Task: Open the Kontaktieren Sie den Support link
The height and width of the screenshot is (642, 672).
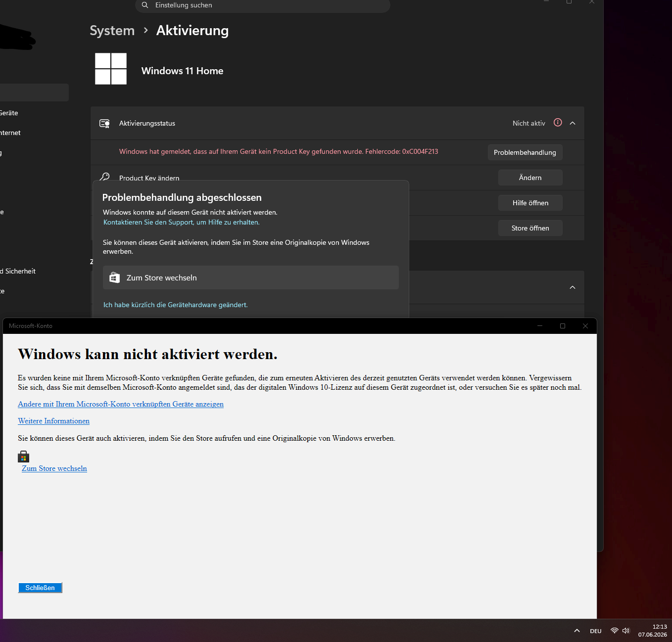Action: pyautogui.click(x=182, y=222)
